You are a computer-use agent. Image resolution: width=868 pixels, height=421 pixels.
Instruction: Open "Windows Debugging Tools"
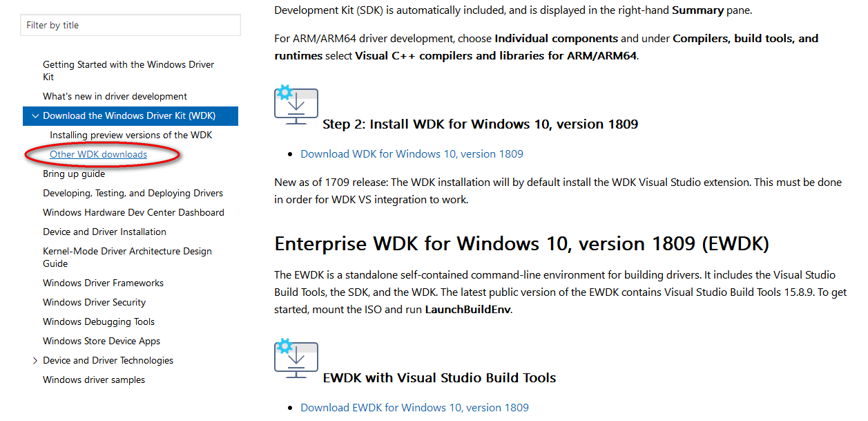(x=99, y=321)
